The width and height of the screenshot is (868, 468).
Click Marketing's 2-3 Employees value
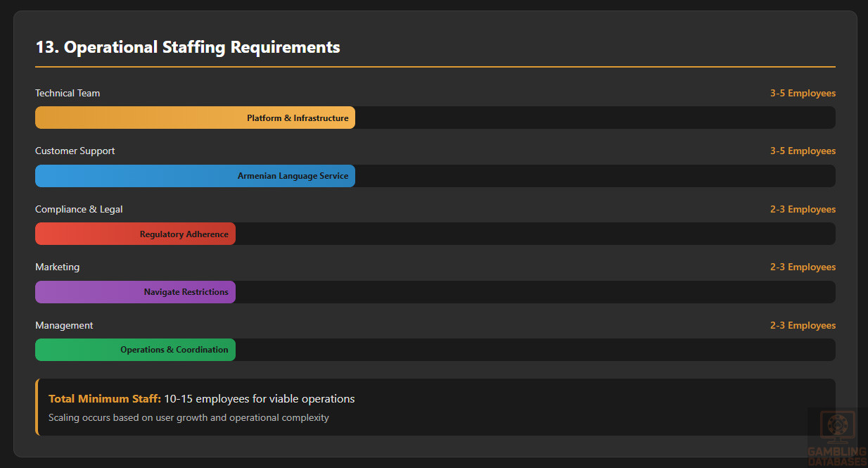coord(803,267)
